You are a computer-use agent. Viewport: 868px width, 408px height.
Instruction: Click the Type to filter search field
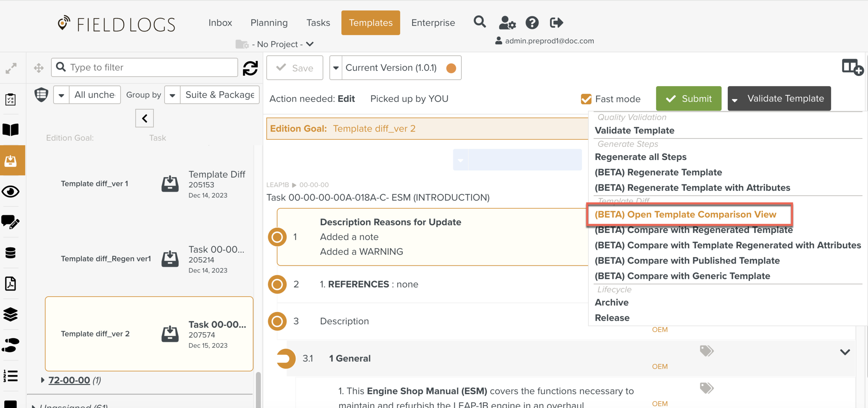point(149,67)
